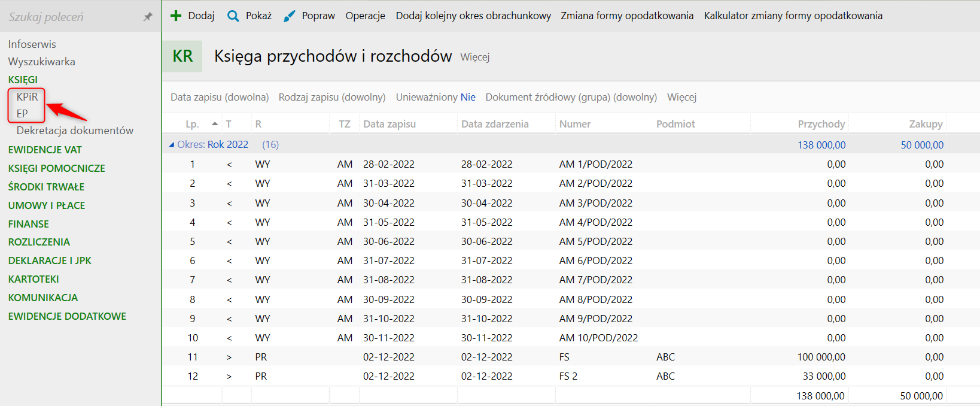The image size is (980, 406).
Task: Click the magnifier Pokaż icon
Action: click(233, 16)
